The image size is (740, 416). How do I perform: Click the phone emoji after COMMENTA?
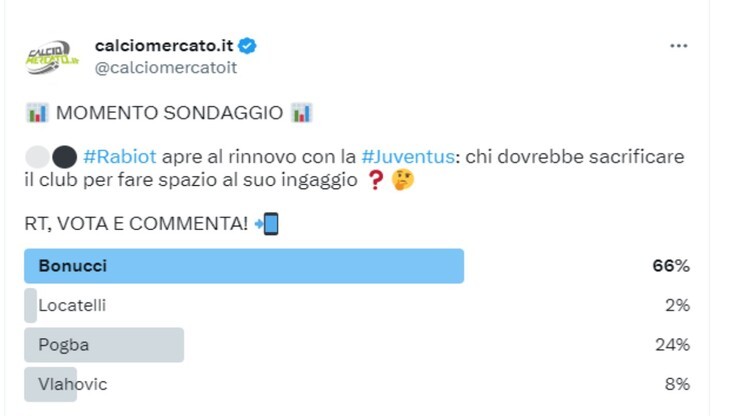pyautogui.click(x=267, y=223)
